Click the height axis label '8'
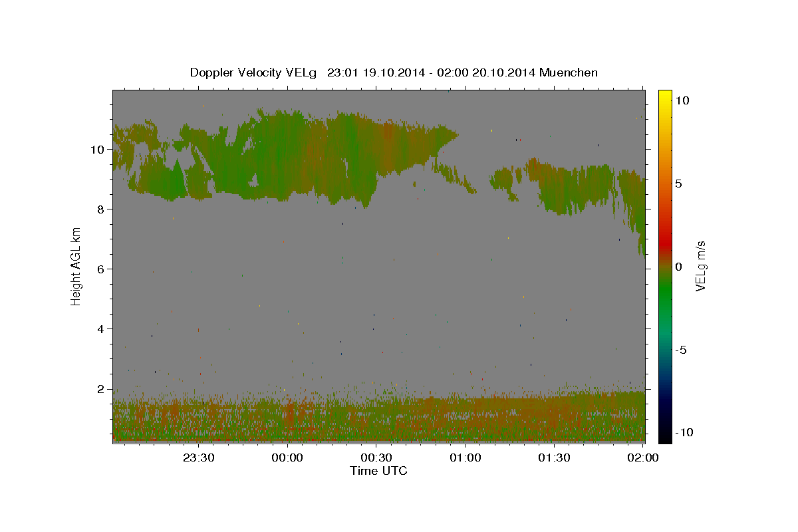798x532 pixels. 101,209
